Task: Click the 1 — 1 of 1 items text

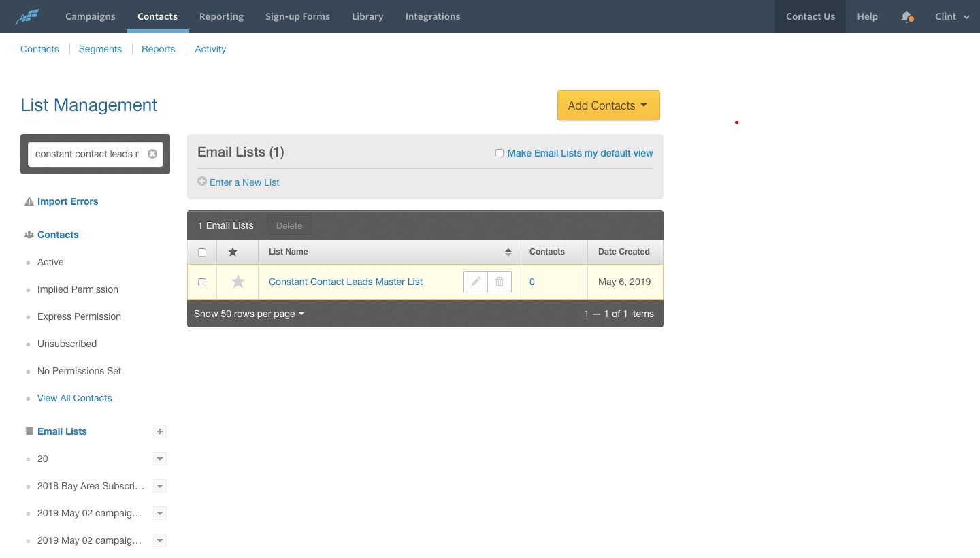Action: click(619, 314)
